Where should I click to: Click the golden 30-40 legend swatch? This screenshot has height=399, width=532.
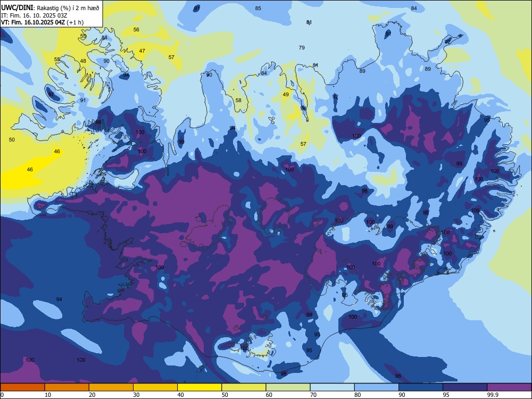155,387
